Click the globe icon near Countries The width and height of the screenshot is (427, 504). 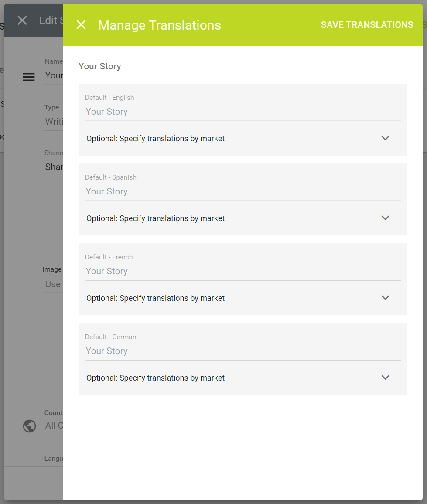29,426
